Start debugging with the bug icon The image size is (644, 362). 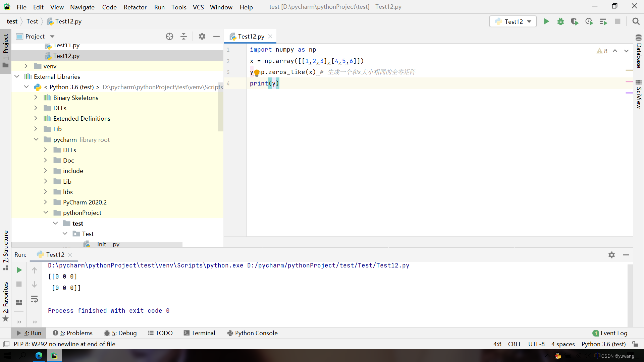pyautogui.click(x=560, y=21)
